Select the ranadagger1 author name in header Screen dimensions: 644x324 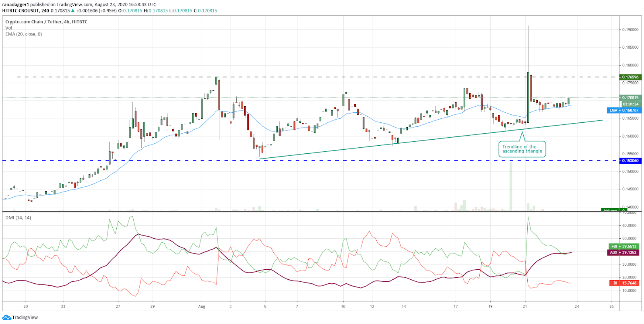16,5
